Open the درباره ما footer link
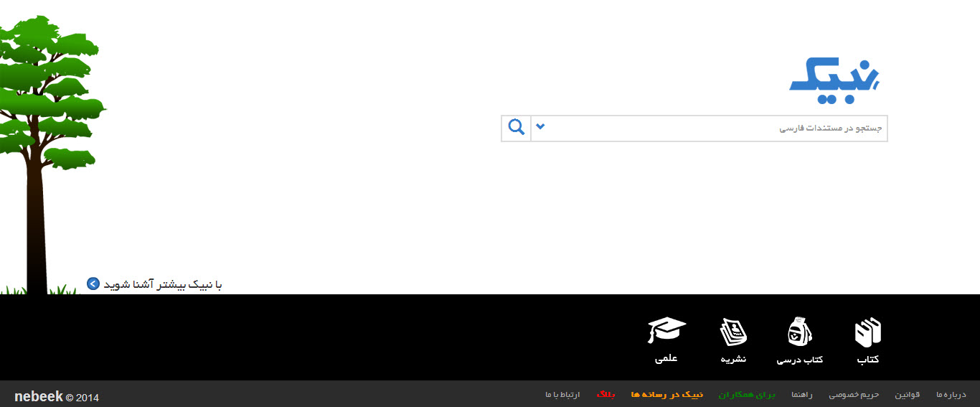Viewport: 980px width, 407px height. [x=951, y=395]
